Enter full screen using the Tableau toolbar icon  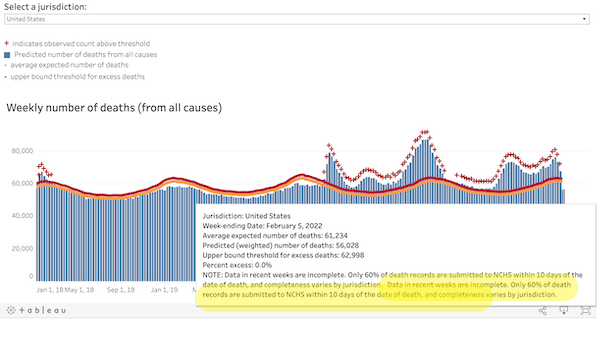tap(585, 310)
